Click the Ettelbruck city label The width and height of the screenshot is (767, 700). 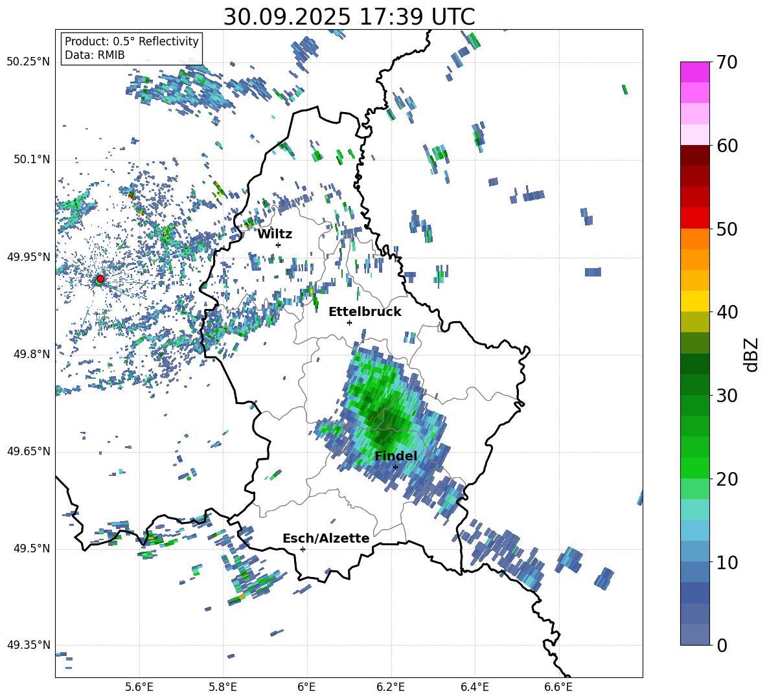(365, 312)
